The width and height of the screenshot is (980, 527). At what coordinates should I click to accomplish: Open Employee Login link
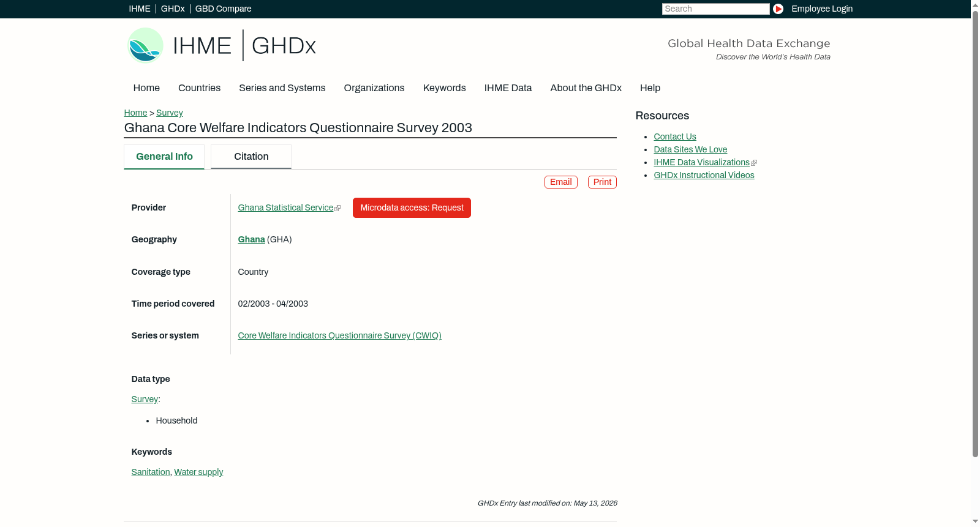pos(822,9)
